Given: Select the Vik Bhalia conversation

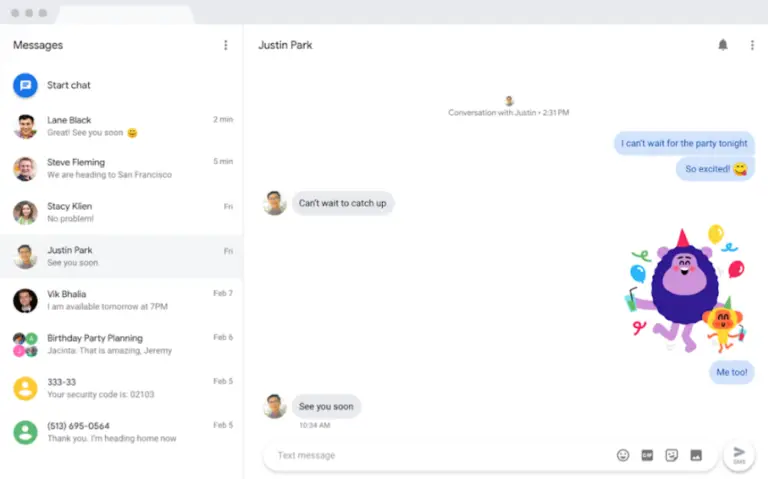Looking at the screenshot, I should [122, 300].
